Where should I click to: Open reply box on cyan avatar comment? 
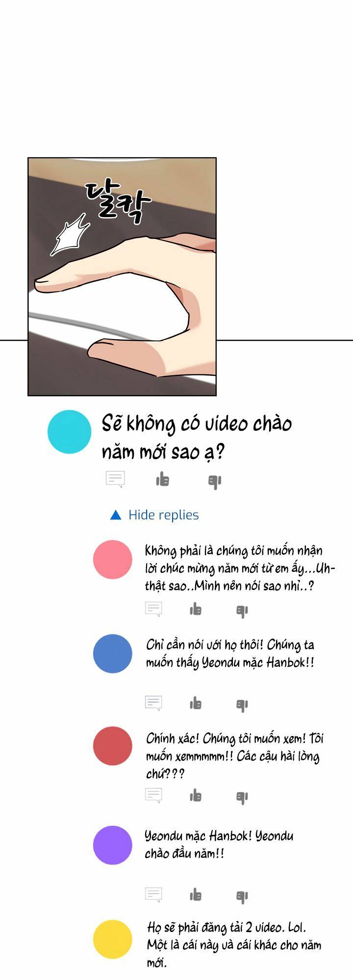(115, 479)
